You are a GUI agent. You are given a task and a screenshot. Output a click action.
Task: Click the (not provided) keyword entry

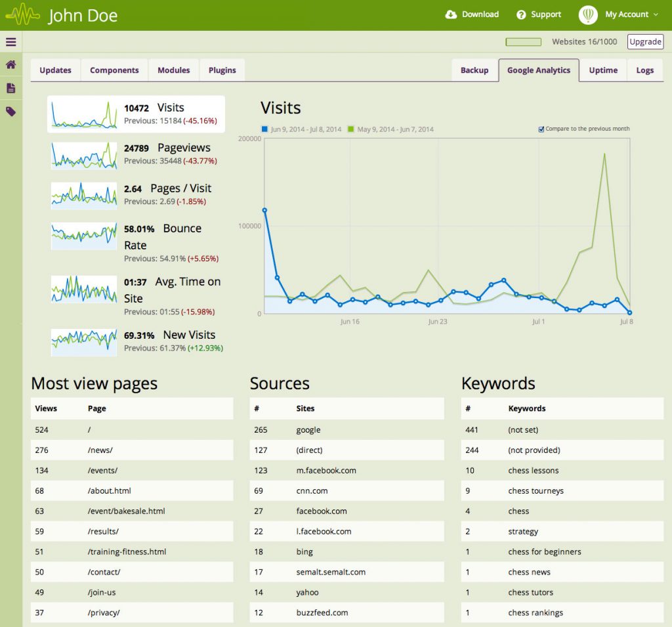pos(534,450)
